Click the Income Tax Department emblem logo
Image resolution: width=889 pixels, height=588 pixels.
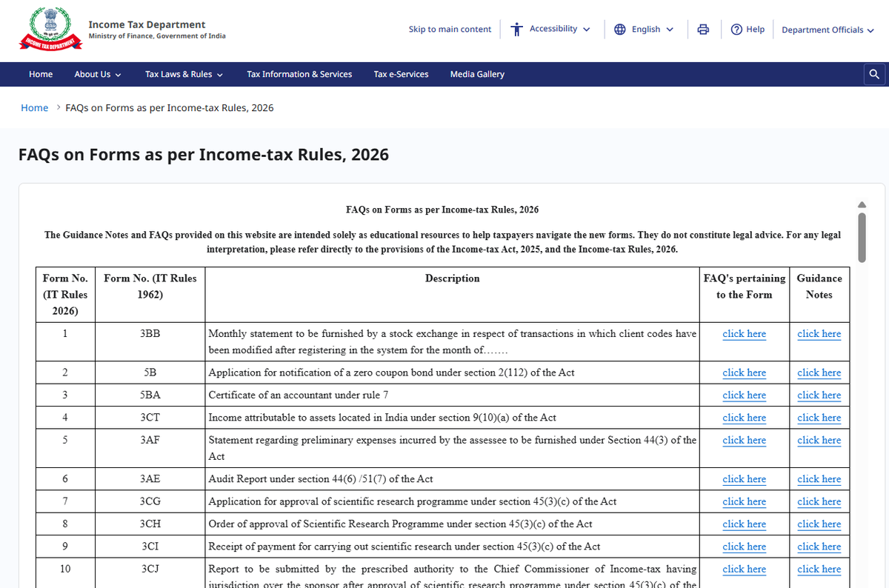pyautogui.click(x=50, y=29)
